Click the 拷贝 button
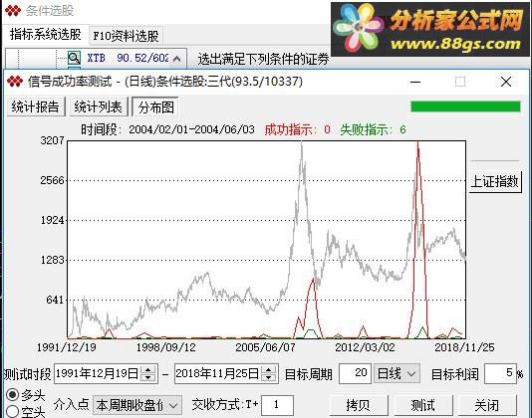Viewport: 532px width, 418px height. [x=359, y=405]
